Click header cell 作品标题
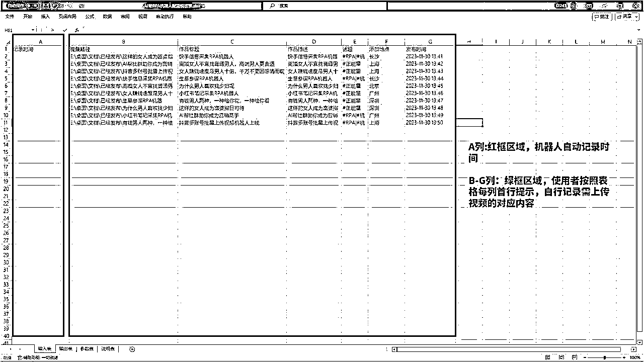 (232, 49)
